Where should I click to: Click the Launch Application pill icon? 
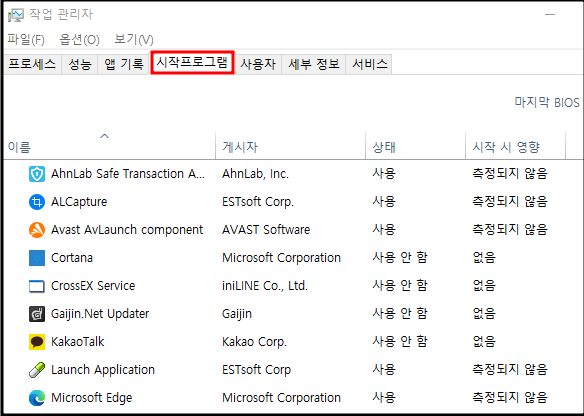[x=37, y=370]
